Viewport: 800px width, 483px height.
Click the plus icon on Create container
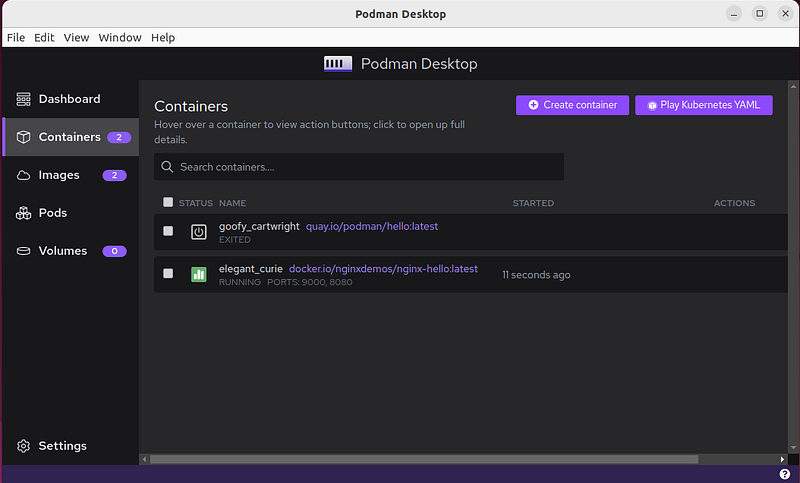[x=533, y=105]
